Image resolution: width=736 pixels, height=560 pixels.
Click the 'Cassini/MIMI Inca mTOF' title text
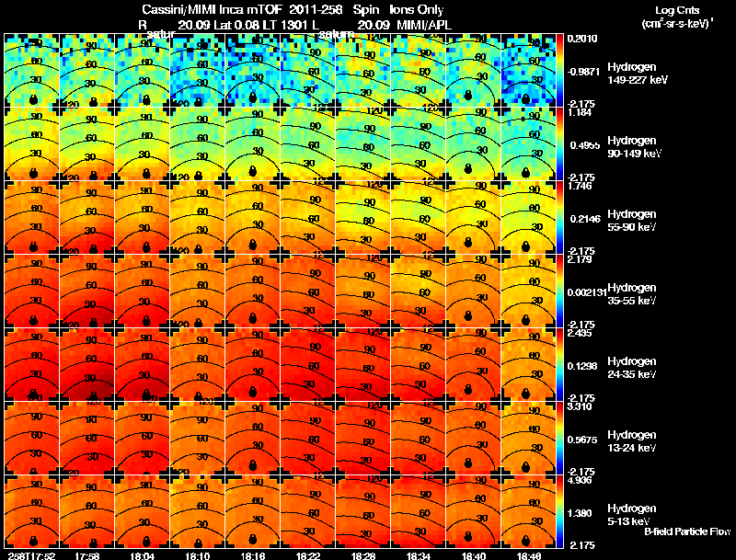pyautogui.click(x=212, y=10)
